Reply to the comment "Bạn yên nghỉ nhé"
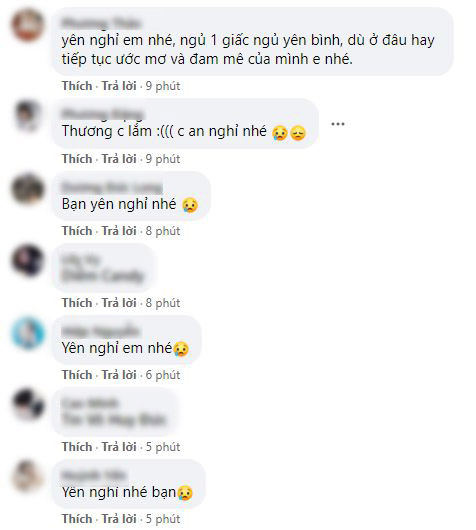 [x=119, y=231]
